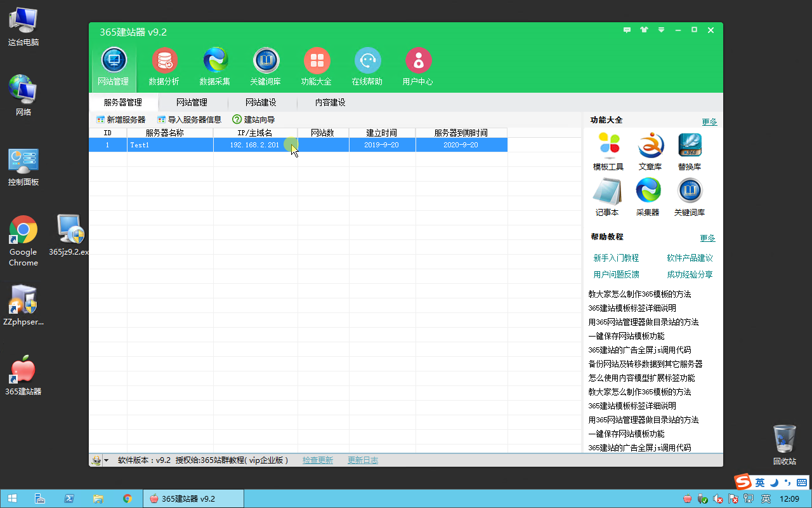Select the 365建站器 desktop shortcut
The width and height of the screenshot is (812, 508).
(23, 375)
